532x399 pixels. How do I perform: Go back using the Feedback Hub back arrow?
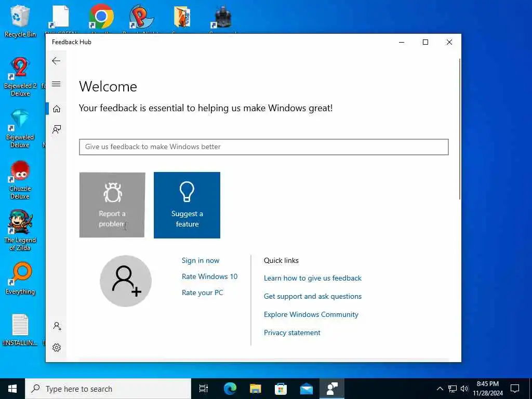56,61
